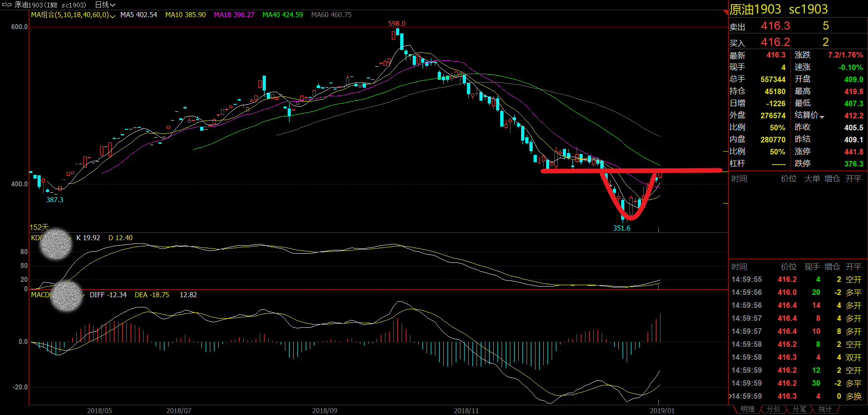The height and width of the screenshot is (415, 868).
Task: Click the DEA -18.75 MACD value
Action: click(152, 294)
